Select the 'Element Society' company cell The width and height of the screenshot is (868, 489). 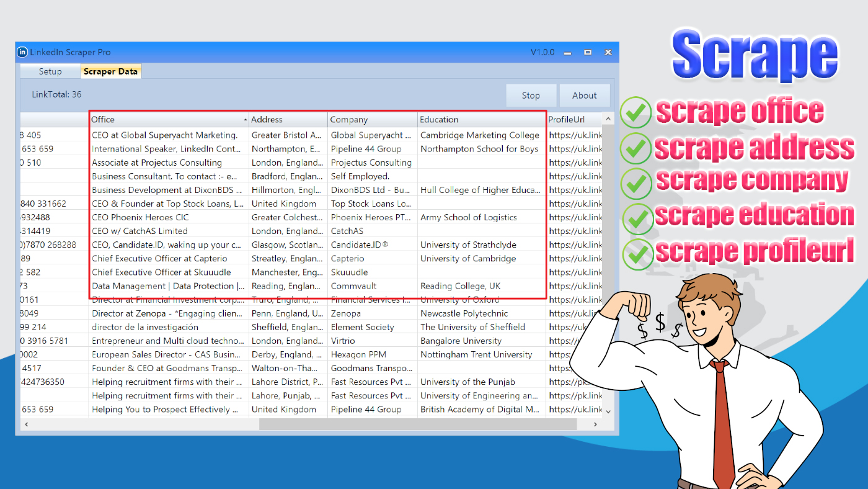[373, 327]
